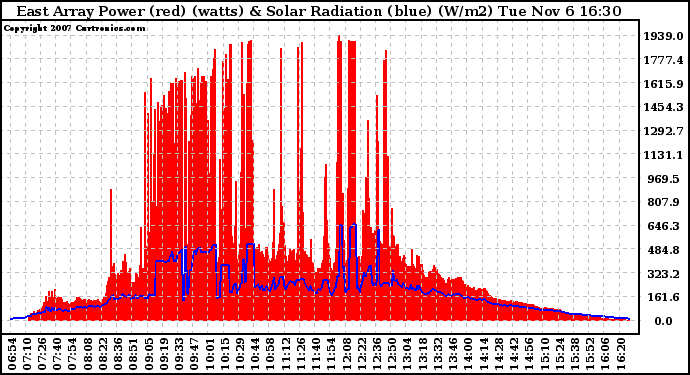The height and width of the screenshot is (375, 690).
Task: Click the 10:58 time label
Action: tap(270, 354)
